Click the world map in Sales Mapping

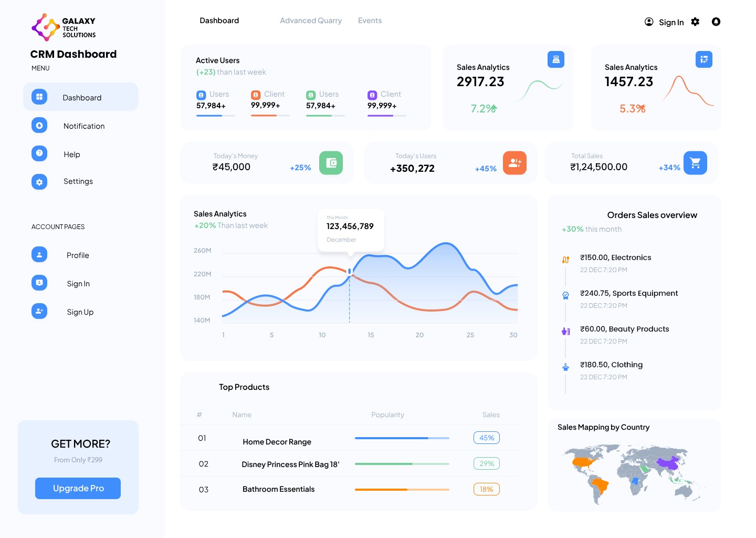coord(634,473)
